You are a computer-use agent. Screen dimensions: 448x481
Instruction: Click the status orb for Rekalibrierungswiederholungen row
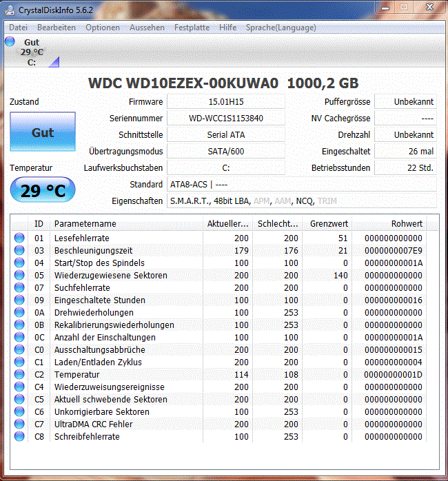point(19,325)
